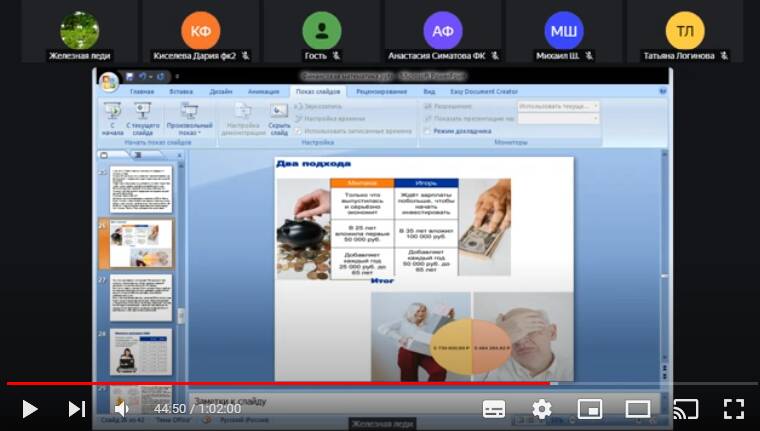The height and width of the screenshot is (431, 760).
Task: Select slide 27 thumbnail
Action: tap(141, 298)
